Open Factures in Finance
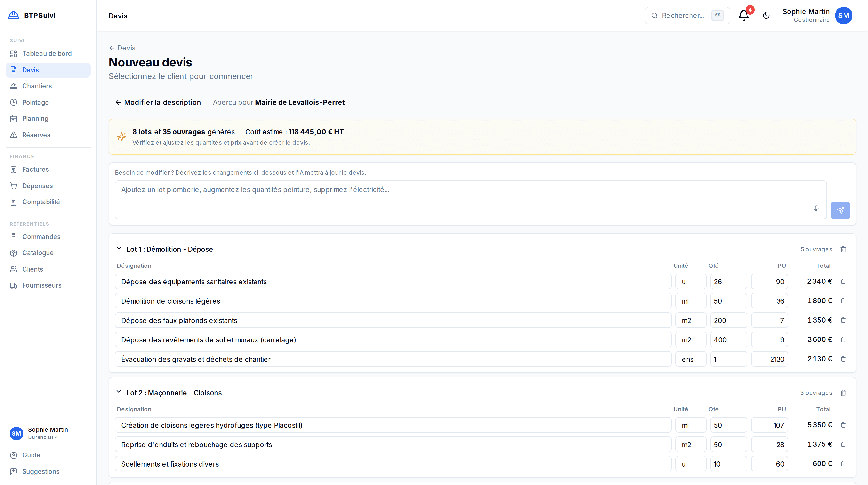 point(48,170)
